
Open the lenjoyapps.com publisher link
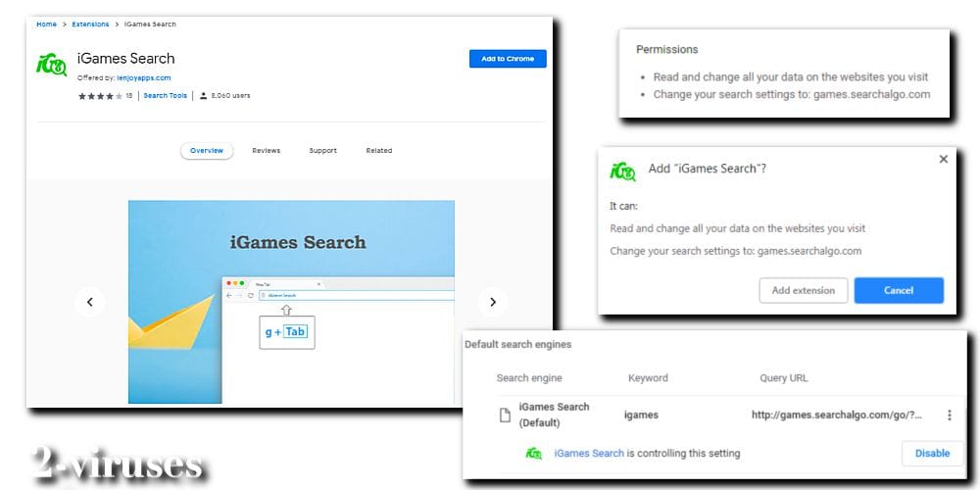pos(144,78)
